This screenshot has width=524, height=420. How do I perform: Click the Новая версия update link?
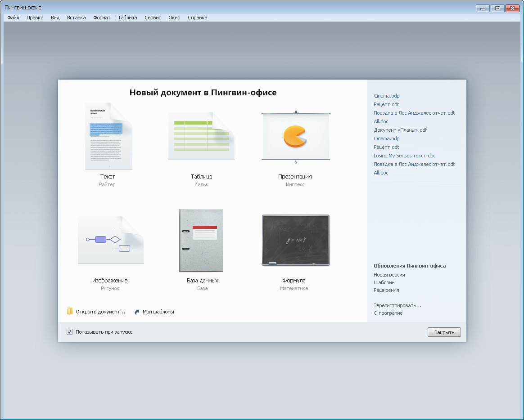coord(389,275)
